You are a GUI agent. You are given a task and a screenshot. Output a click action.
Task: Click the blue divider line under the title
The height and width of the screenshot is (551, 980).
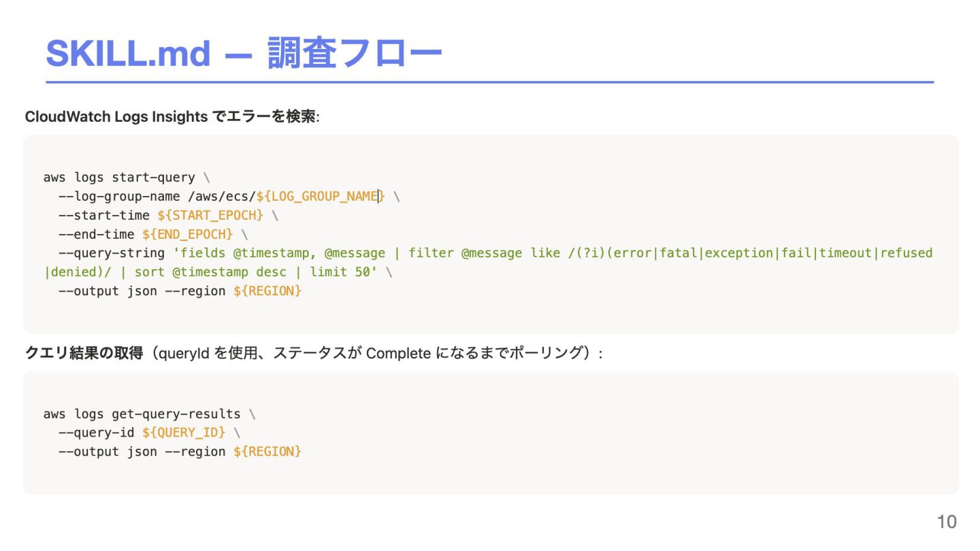point(489,82)
